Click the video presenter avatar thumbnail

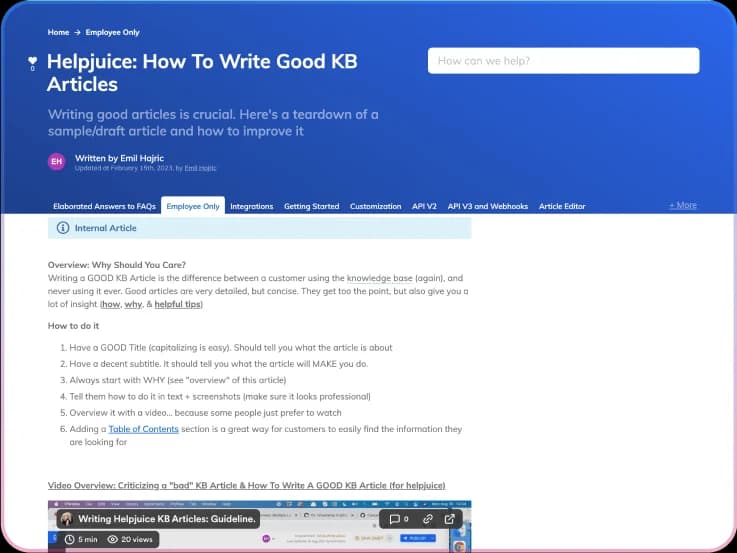67,519
